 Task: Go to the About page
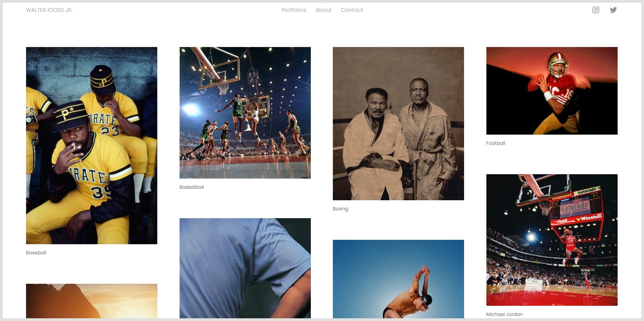323,10
